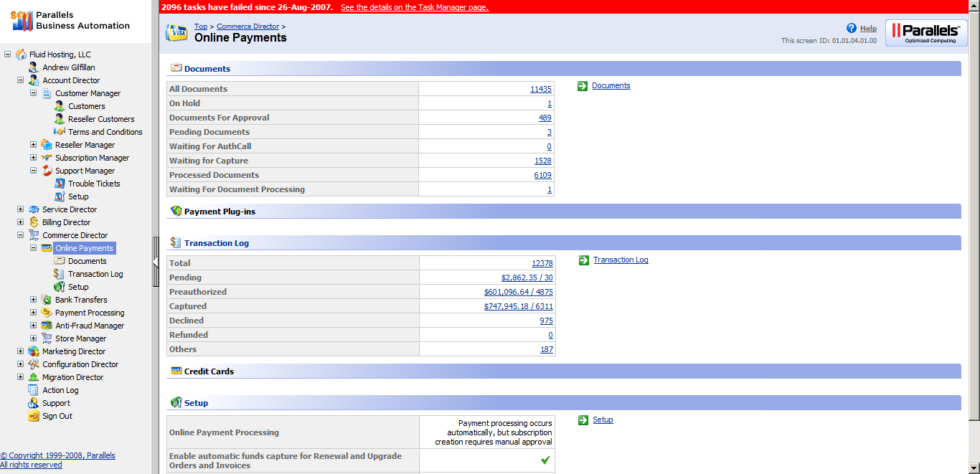980x474 pixels.
Task: Click the Commerce Director cart icon
Action: (x=34, y=235)
